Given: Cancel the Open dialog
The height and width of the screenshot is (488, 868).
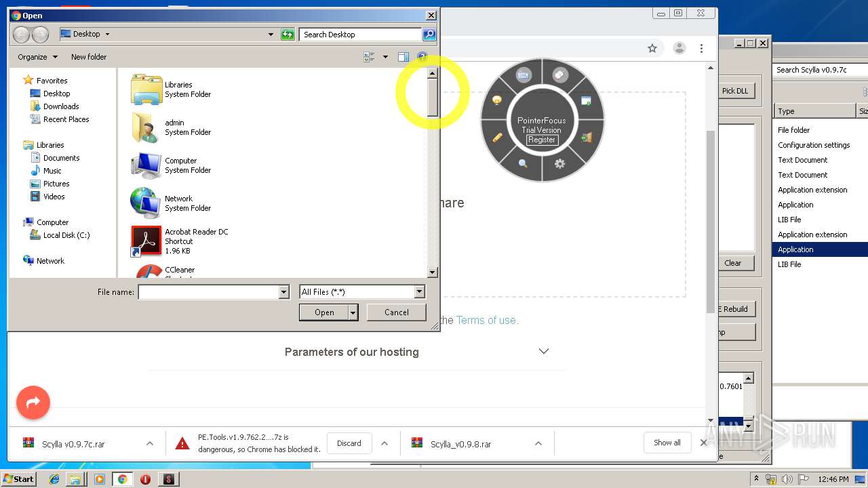Looking at the screenshot, I should tap(397, 312).
